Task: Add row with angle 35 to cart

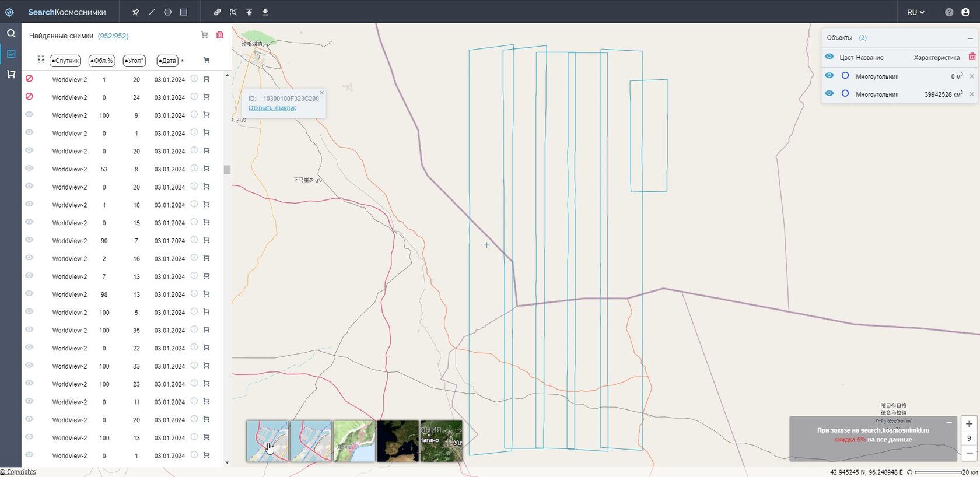Action: click(x=206, y=329)
